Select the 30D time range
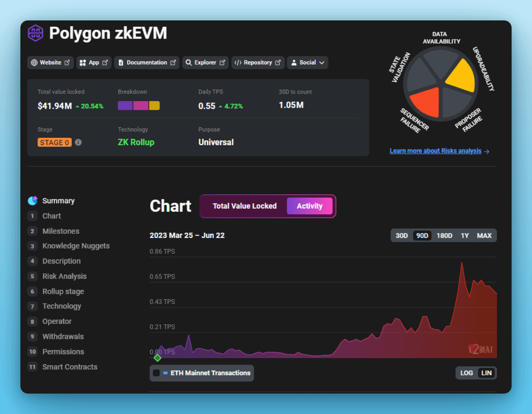This screenshot has height=414, width=532. coord(402,236)
